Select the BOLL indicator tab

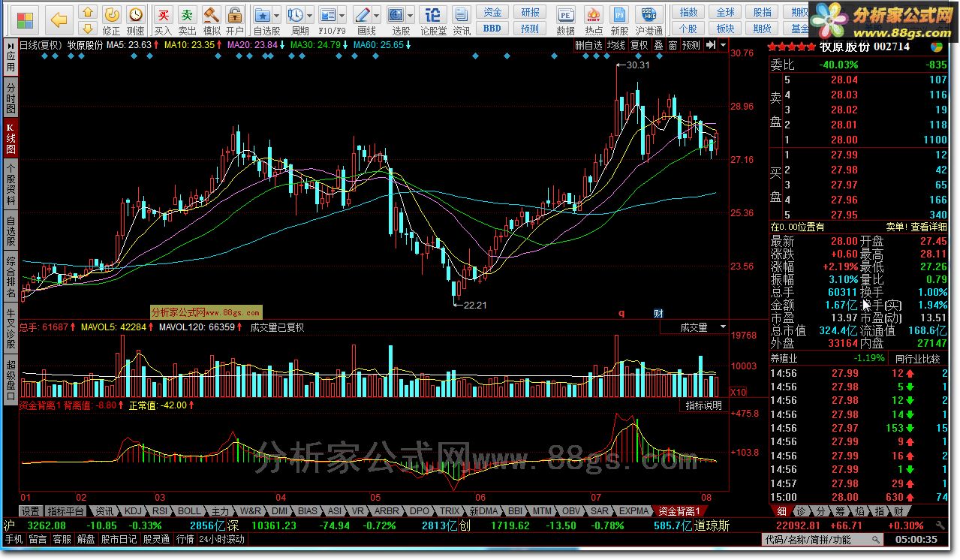189,511
